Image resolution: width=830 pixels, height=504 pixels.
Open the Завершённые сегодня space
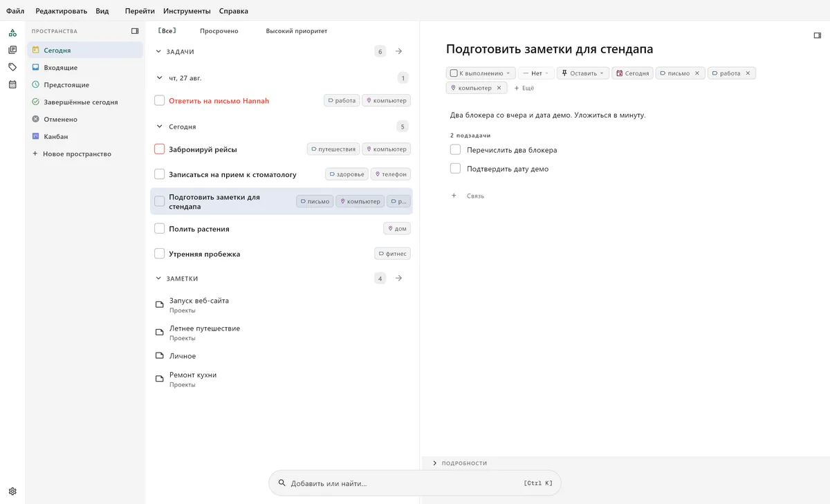[x=85, y=102]
